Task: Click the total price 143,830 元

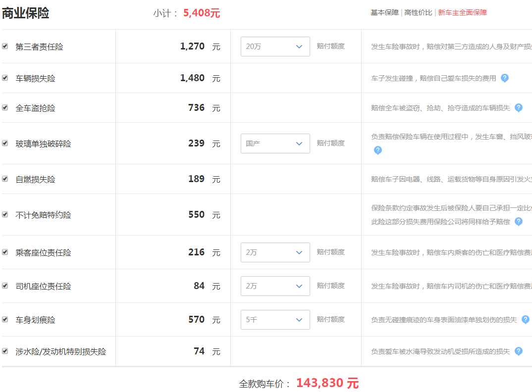Action: pos(327,383)
